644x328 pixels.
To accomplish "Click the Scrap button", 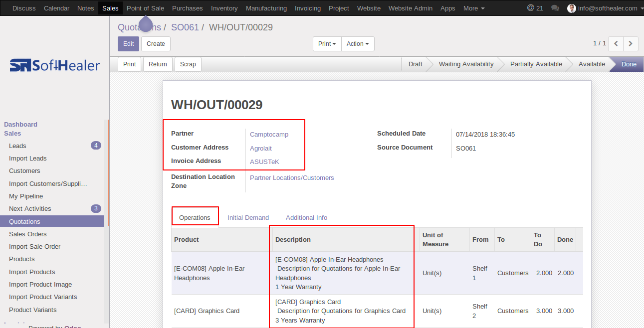I will tap(188, 64).
